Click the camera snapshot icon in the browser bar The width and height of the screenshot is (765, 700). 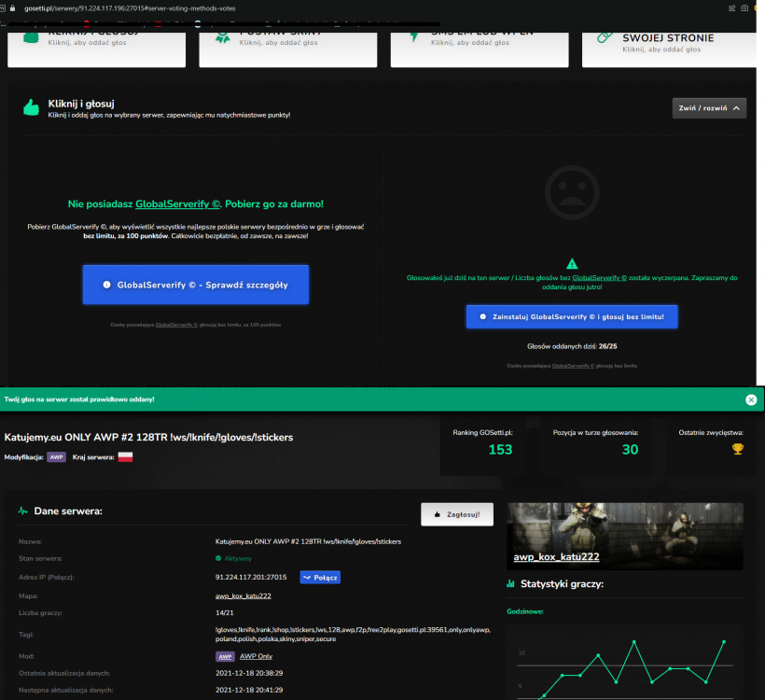tap(744, 8)
